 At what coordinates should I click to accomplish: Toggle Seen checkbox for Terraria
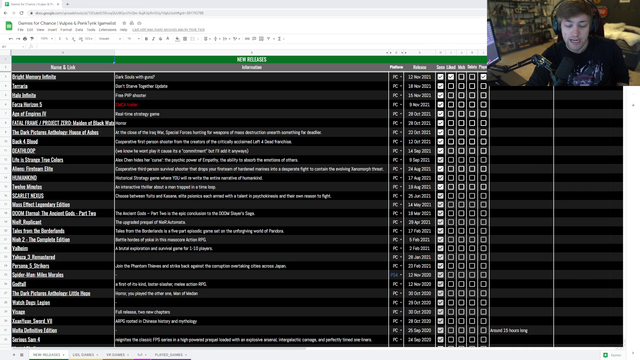pyautogui.click(x=440, y=86)
